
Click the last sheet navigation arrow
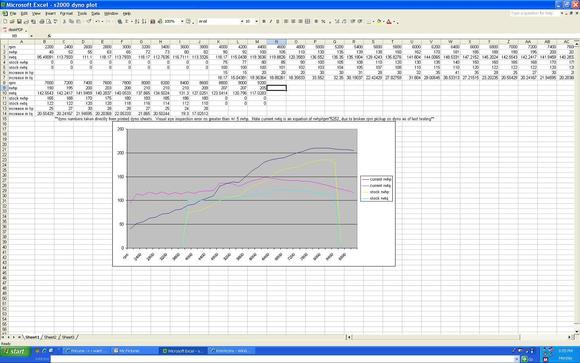click(x=19, y=337)
